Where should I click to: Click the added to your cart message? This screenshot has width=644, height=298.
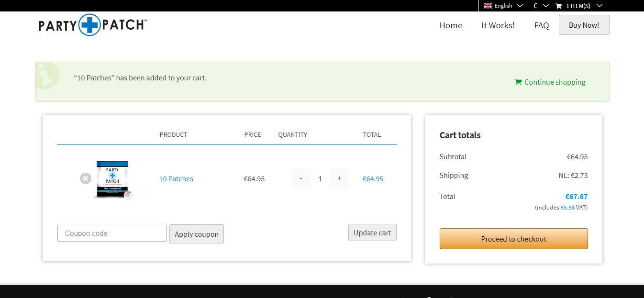click(x=141, y=77)
